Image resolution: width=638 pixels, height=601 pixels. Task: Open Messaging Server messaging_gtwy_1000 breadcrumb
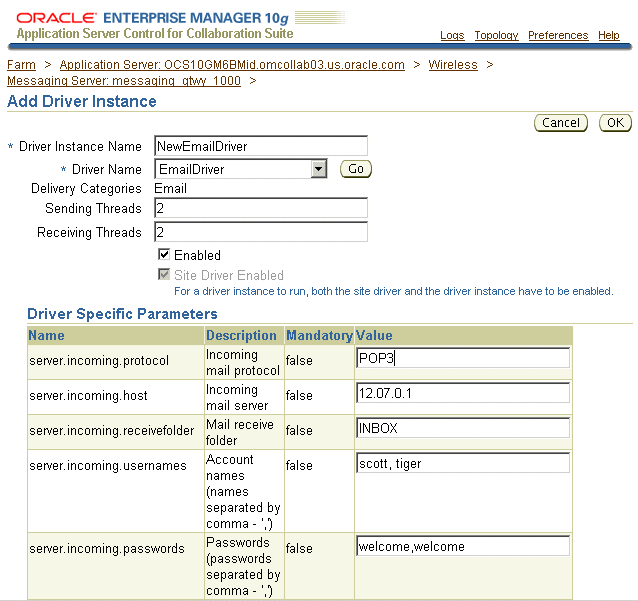click(x=124, y=81)
